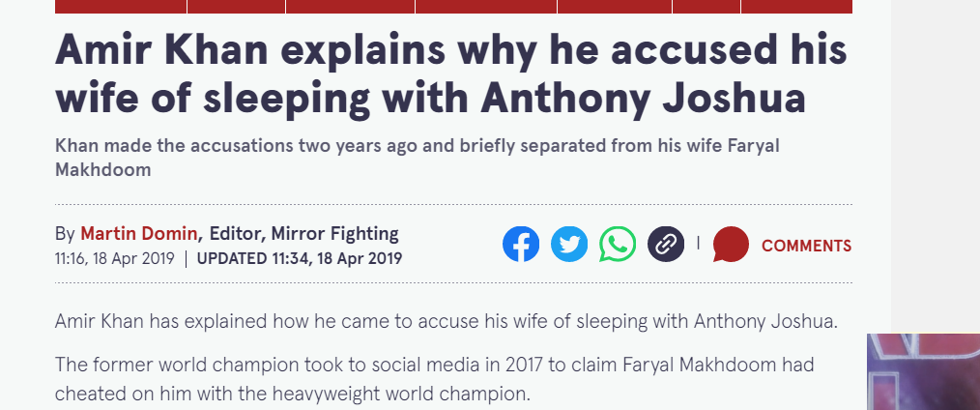Open comments via red speech bubble icon
Screen dimensions: 980x410
coord(731,244)
